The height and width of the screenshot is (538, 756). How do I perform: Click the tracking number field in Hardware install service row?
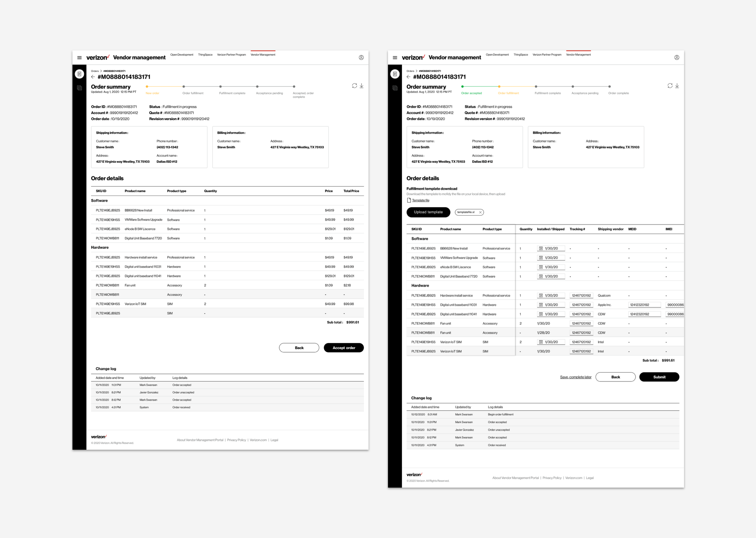[x=581, y=296]
